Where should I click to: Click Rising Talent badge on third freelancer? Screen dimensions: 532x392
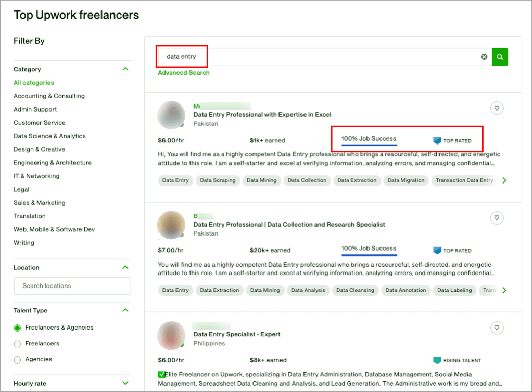(x=457, y=360)
